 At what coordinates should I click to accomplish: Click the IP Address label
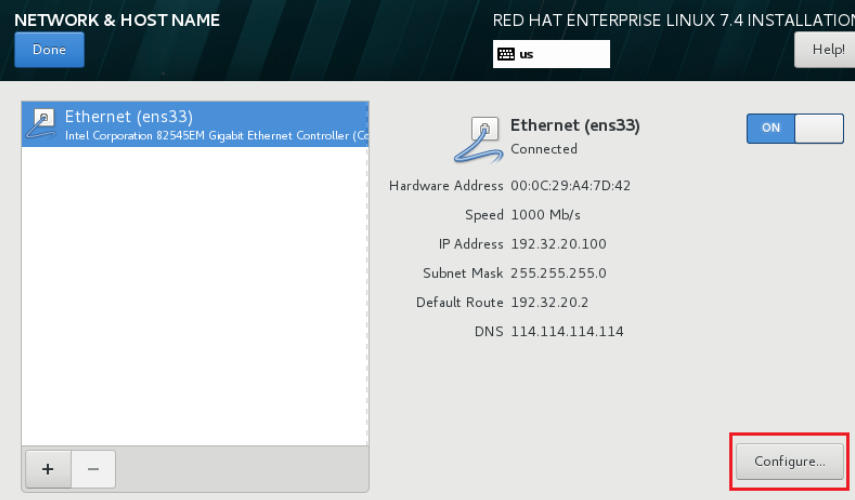coord(471,244)
